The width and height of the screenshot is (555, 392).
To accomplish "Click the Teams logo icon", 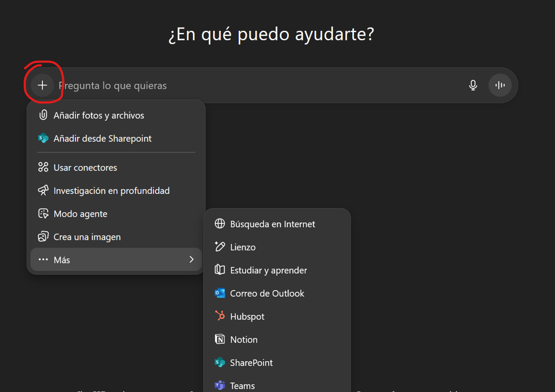I will (x=220, y=386).
